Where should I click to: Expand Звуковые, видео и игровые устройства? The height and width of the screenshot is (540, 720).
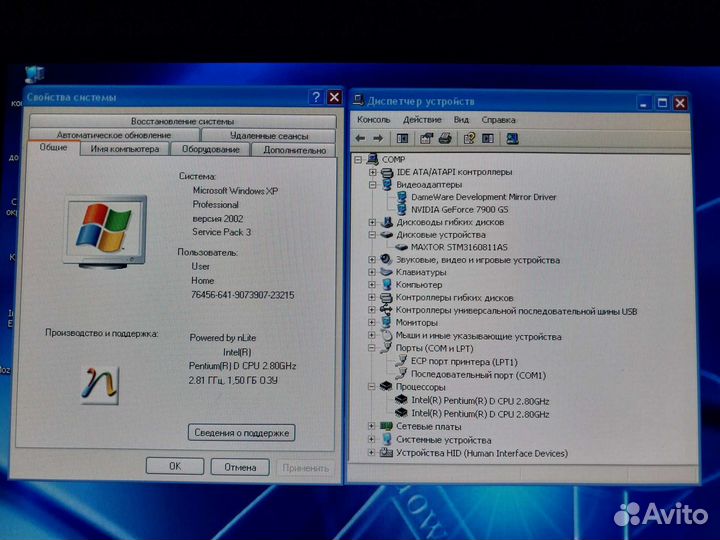(x=372, y=260)
